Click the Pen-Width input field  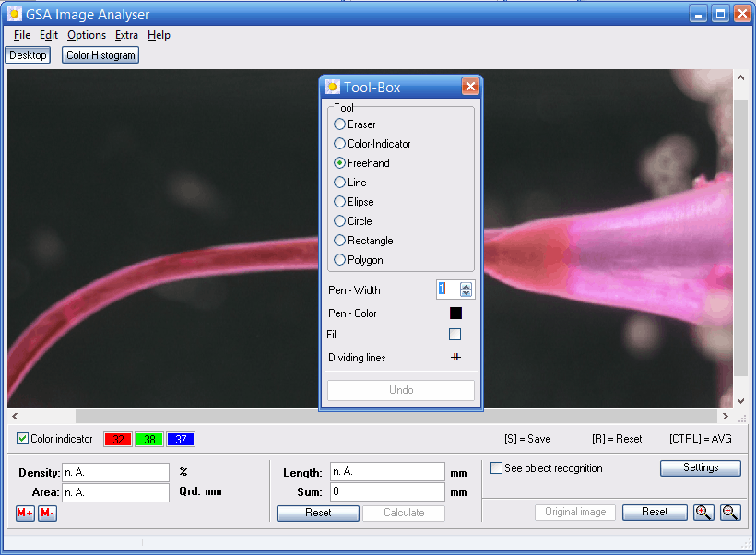(448, 289)
